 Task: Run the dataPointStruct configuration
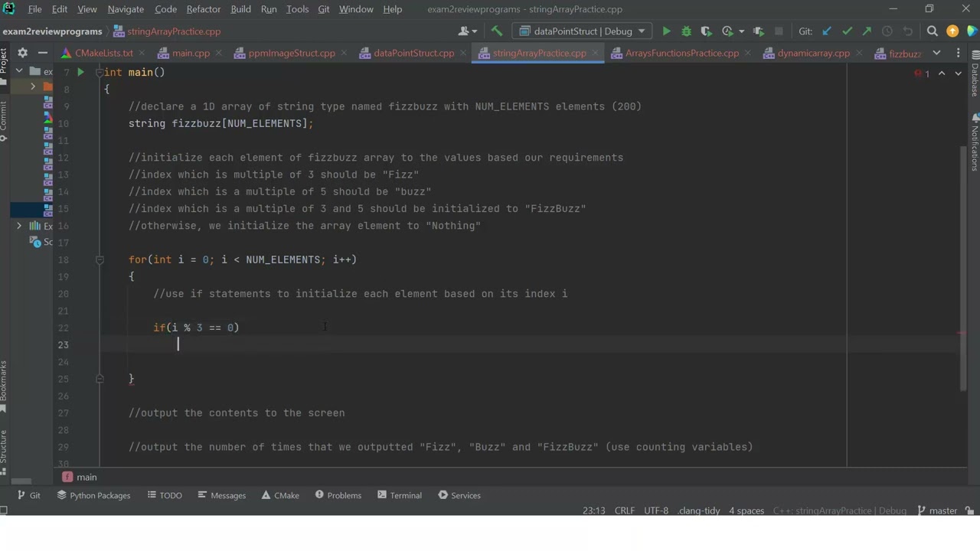666,31
